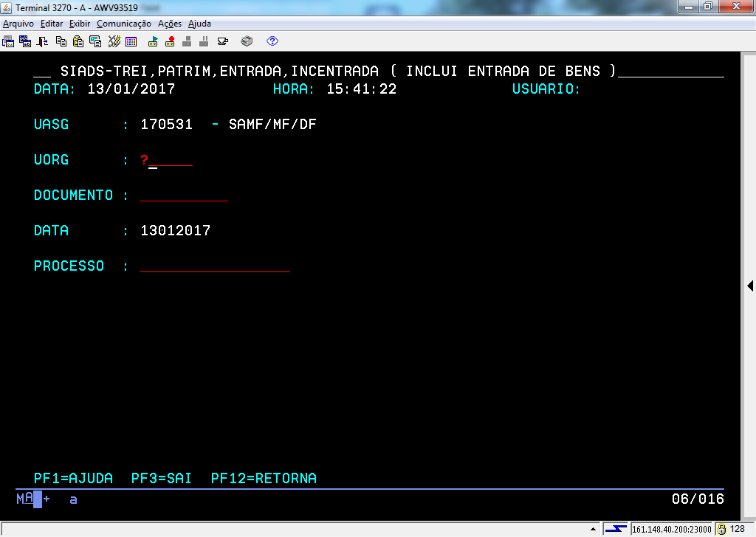Click the pause macro gray icon
Viewport: 756px width, 537px height.
point(204,41)
